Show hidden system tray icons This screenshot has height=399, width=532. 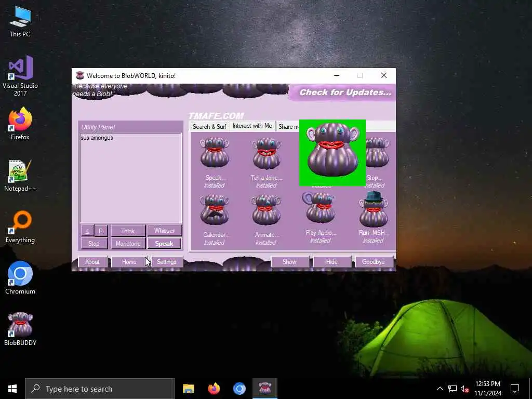440,389
